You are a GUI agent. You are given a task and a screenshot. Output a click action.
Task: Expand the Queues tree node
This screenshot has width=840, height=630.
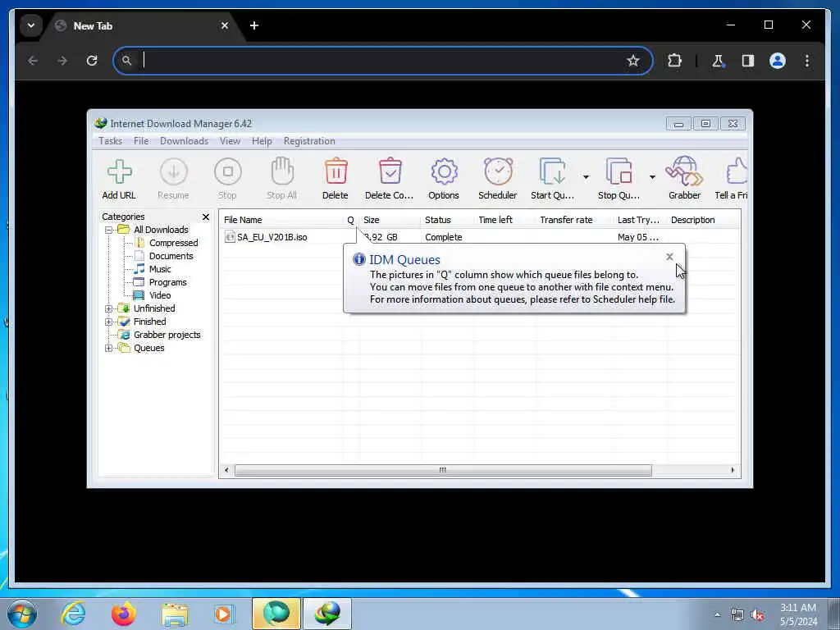(x=109, y=348)
